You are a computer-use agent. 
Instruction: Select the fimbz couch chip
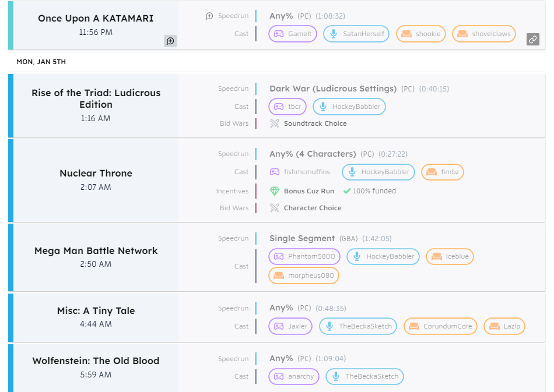(x=443, y=172)
